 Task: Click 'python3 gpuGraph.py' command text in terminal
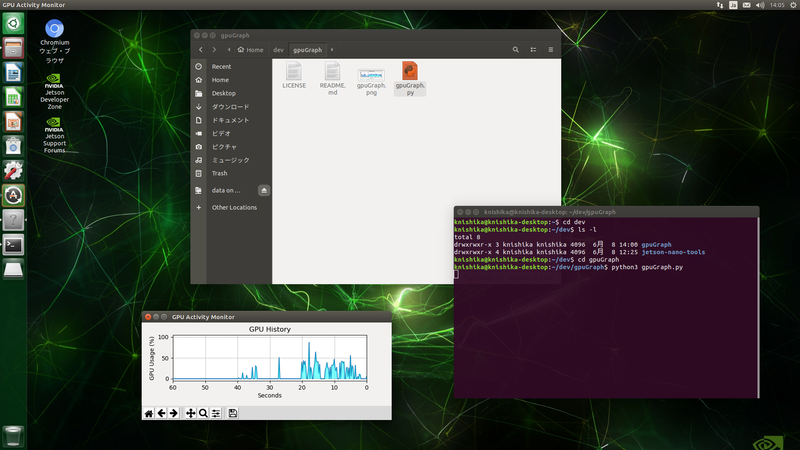tap(647, 267)
